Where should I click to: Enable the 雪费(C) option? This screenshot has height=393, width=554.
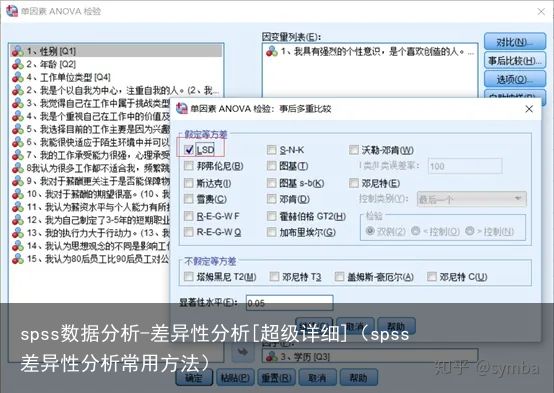point(189,199)
